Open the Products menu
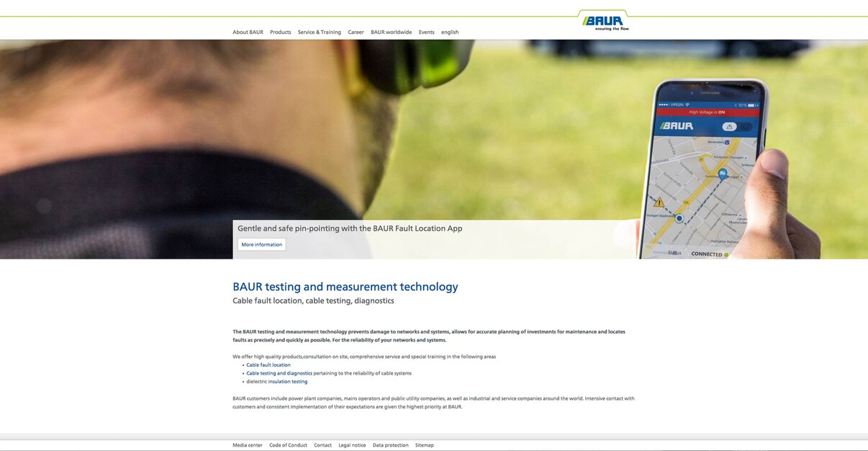Screen dimensions: 868x451 tap(281, 32)
